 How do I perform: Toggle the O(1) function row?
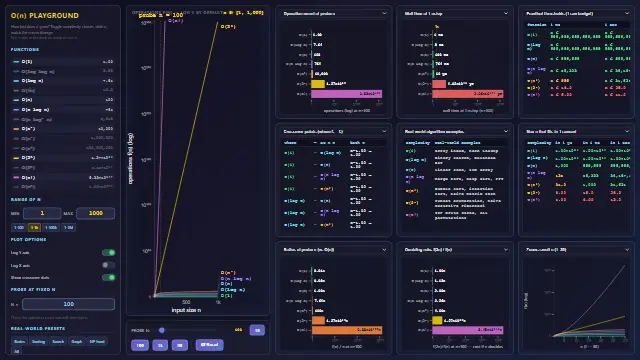pyautogui.click(x=63, y=62)
